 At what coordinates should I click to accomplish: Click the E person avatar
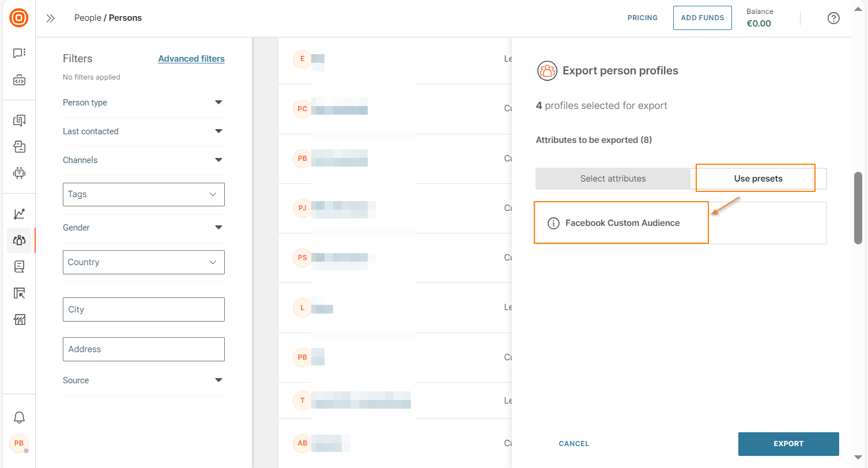[302, 59]
